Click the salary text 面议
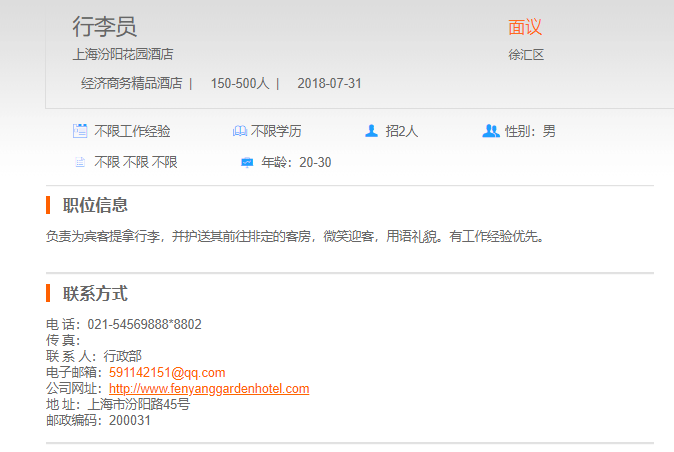This screenshot has height=452, width=674. tap(525, 27)
